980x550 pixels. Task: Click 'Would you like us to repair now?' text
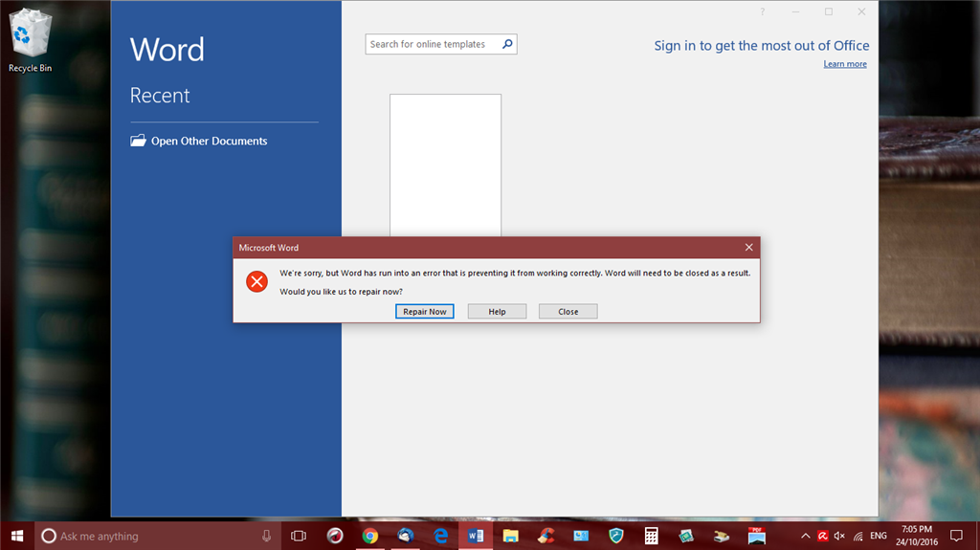342,291
